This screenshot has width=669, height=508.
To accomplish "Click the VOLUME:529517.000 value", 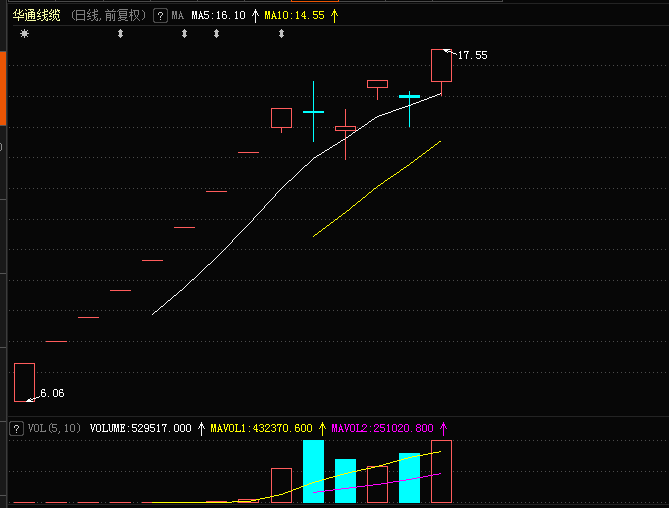I will (x=140, y=428).
